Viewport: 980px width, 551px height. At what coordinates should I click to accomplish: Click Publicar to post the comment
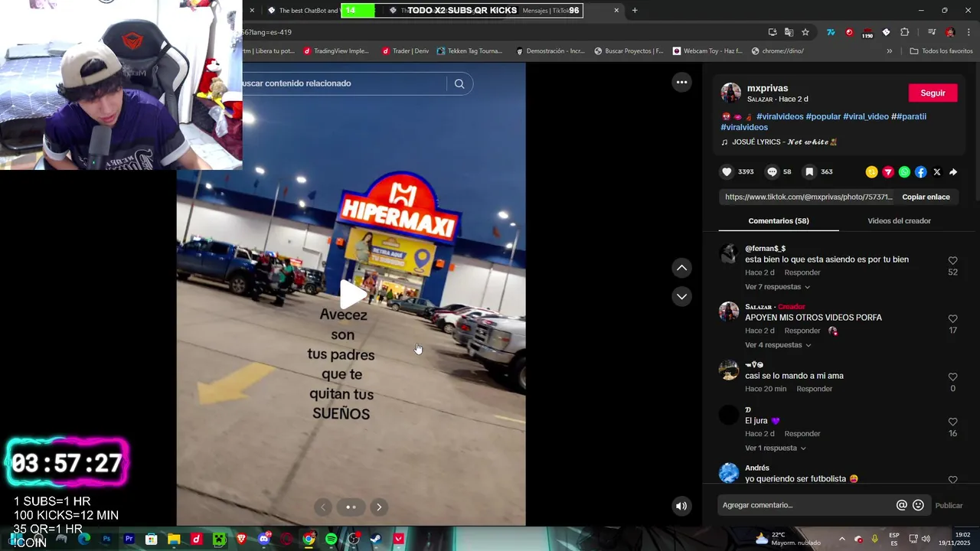949,505
